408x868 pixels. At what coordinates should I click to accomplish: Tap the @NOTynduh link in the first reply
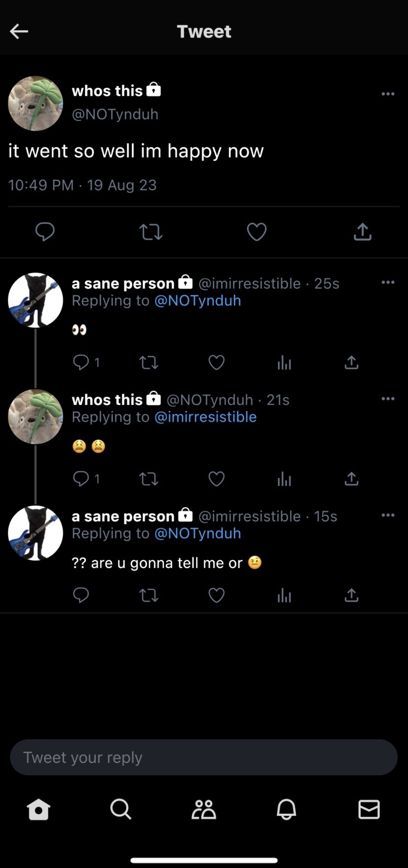coord(197,300)
